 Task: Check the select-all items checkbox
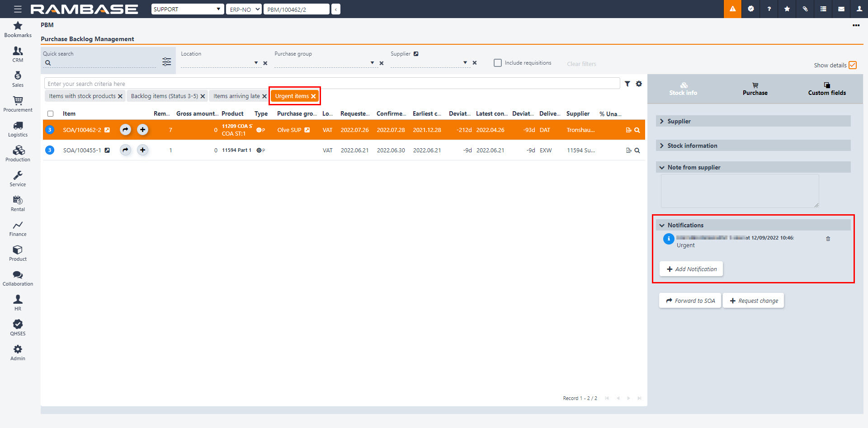[x=51, y=114]
